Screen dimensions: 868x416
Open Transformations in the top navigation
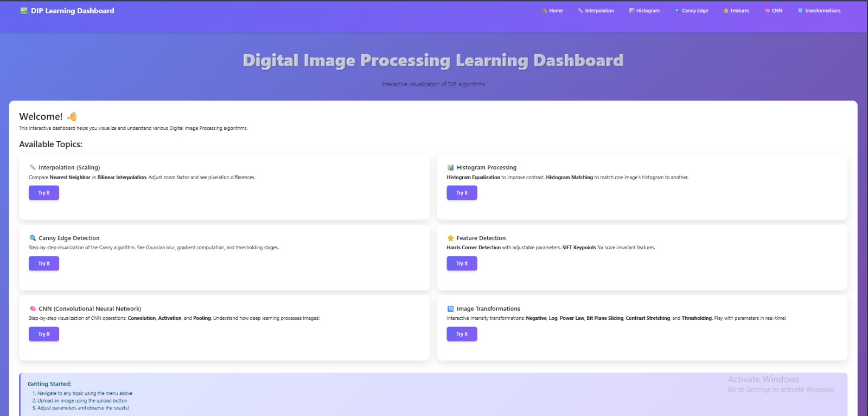coord(819,11)
